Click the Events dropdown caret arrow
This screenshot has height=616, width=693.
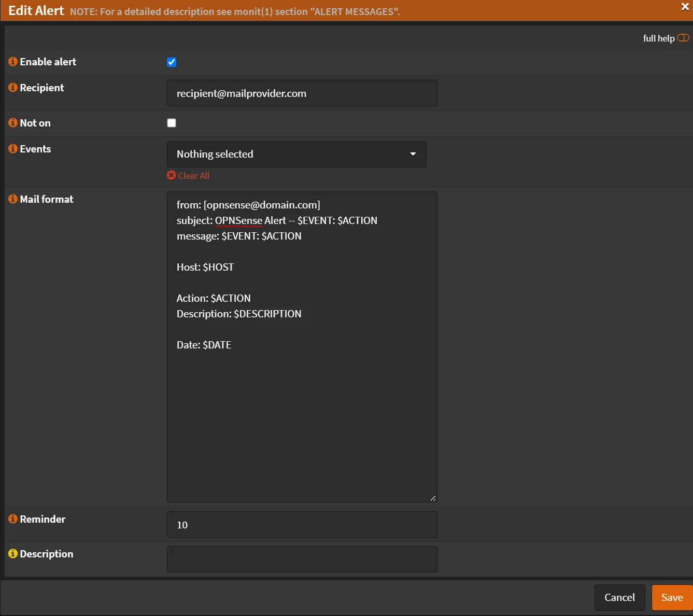tap(413, 154)
